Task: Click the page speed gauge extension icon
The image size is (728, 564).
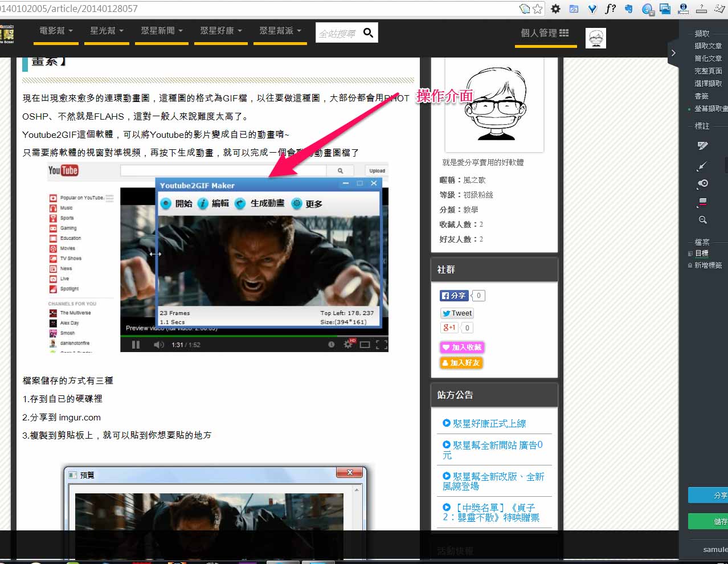Action: coord(574,9)
